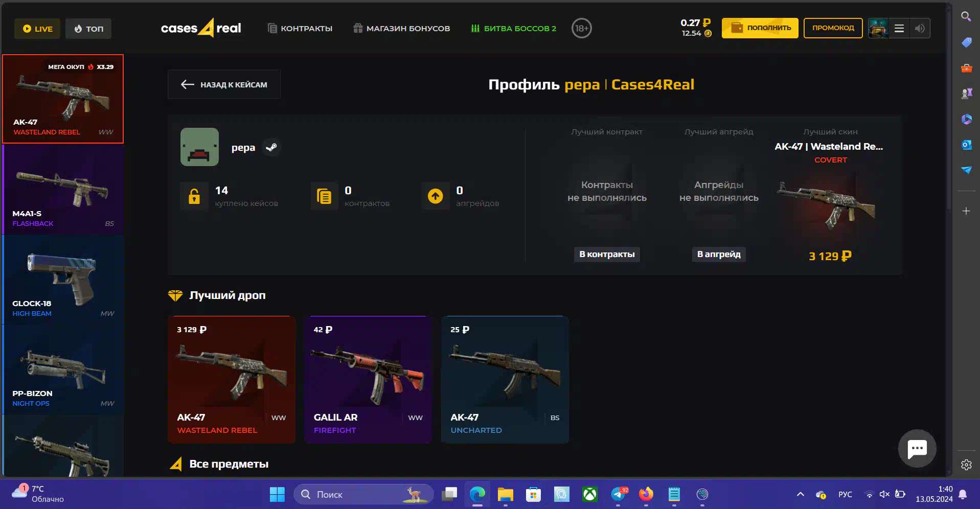Open Edge sidebar settings gear
The image size is (980, 509).
tap(966, 465)
